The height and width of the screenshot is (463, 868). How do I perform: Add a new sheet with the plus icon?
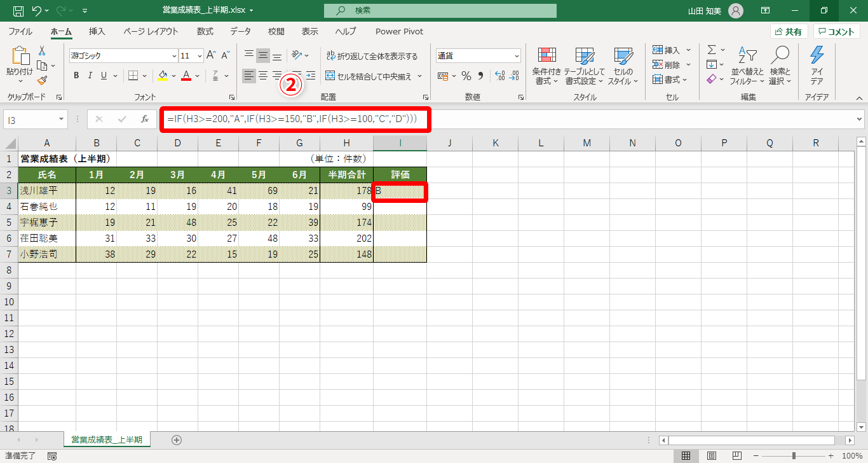(177, 439)
